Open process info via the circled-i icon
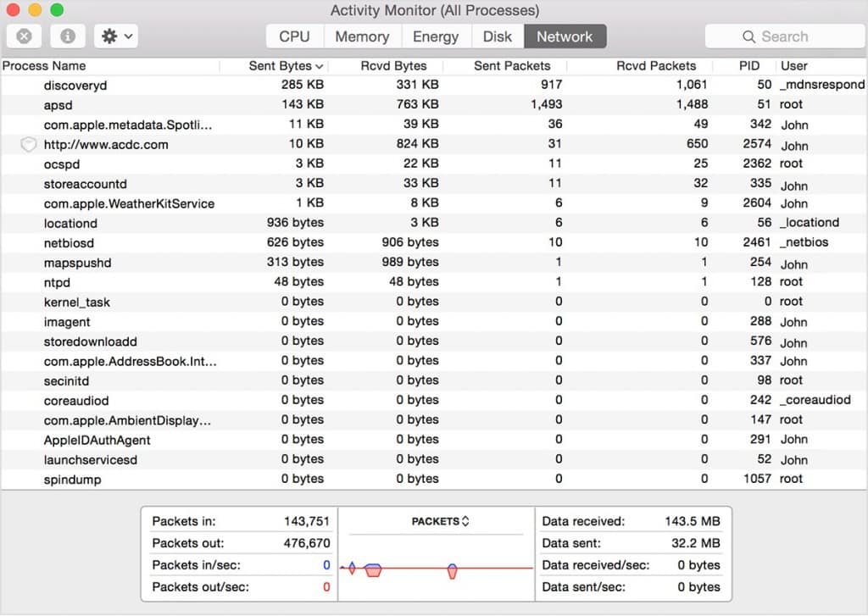The width and height of the screenshot is (868, 616). point(68,36)
